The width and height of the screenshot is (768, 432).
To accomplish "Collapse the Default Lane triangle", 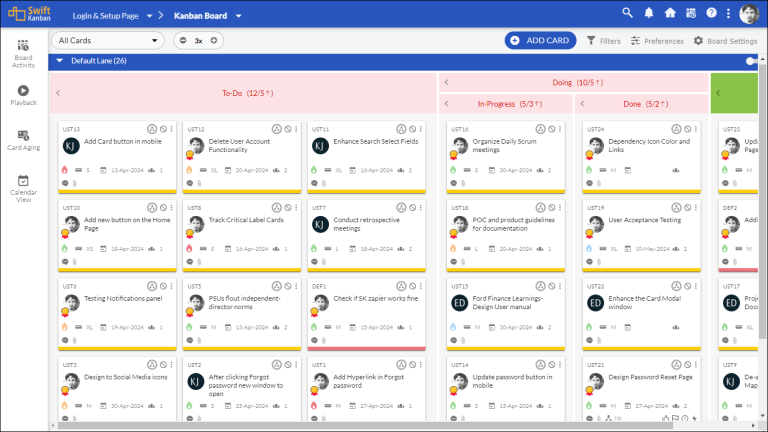I will [59, 61].
